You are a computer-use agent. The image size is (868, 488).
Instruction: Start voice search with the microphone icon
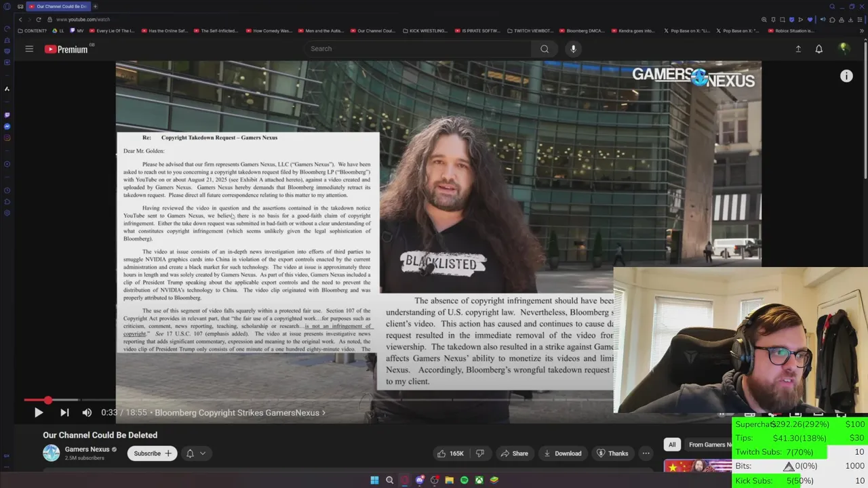[573, 49]
